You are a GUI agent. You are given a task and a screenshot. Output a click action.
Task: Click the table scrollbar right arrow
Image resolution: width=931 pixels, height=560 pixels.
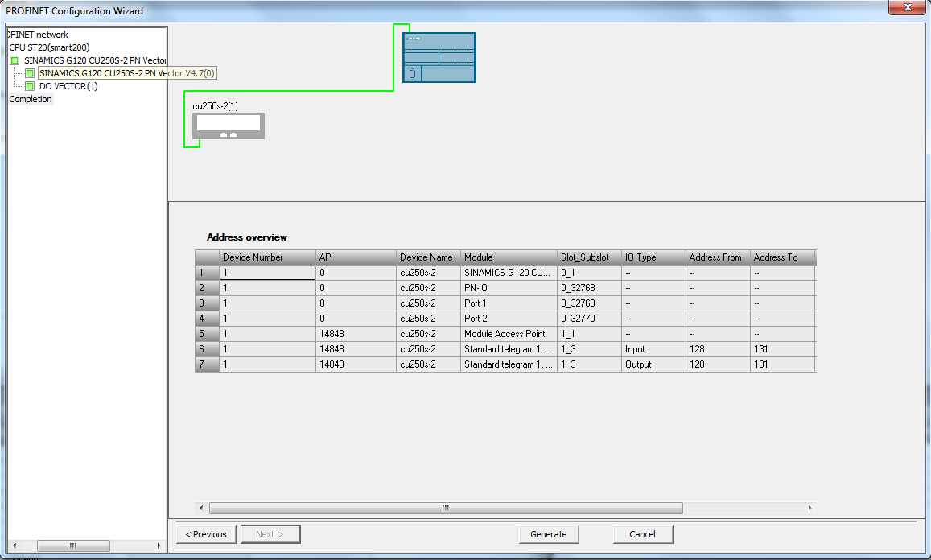click(809, 509)
